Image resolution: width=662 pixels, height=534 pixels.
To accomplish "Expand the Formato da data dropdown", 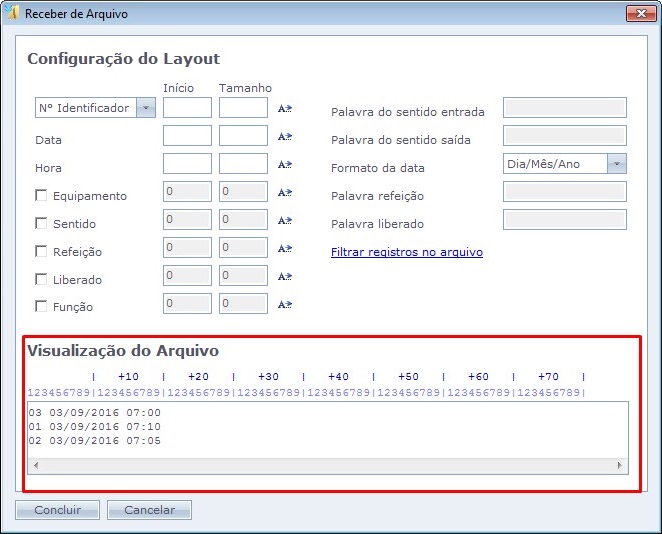I will (616, 164).
